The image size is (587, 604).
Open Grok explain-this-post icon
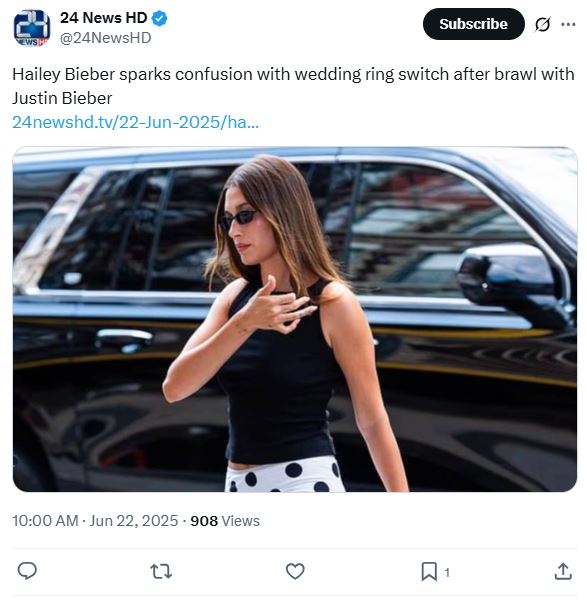pyautogui.click(x=542, y=24)
